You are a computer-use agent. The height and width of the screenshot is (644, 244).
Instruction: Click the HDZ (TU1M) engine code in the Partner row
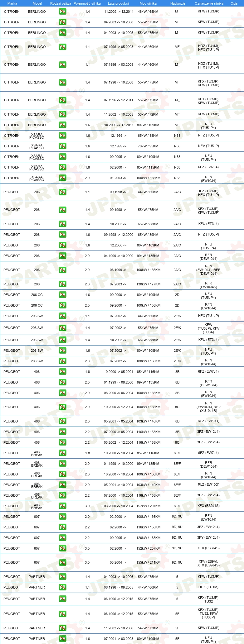208,587
